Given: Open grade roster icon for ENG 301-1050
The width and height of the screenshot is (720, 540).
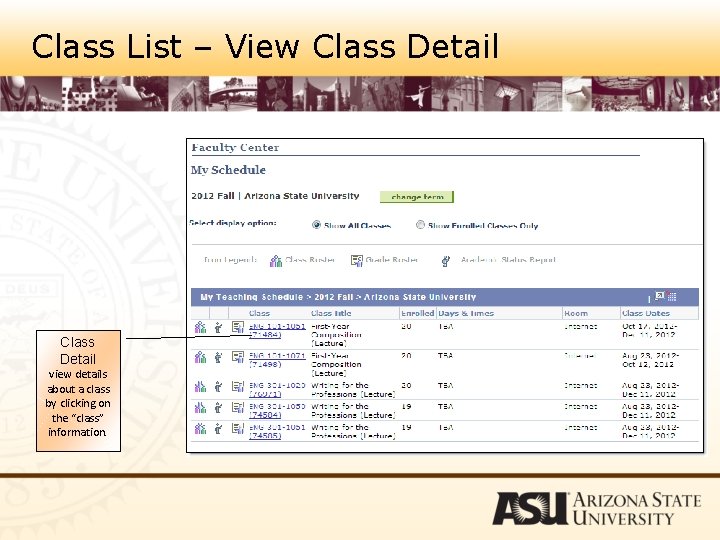Looking at the screenshot, I should (237, 407).
